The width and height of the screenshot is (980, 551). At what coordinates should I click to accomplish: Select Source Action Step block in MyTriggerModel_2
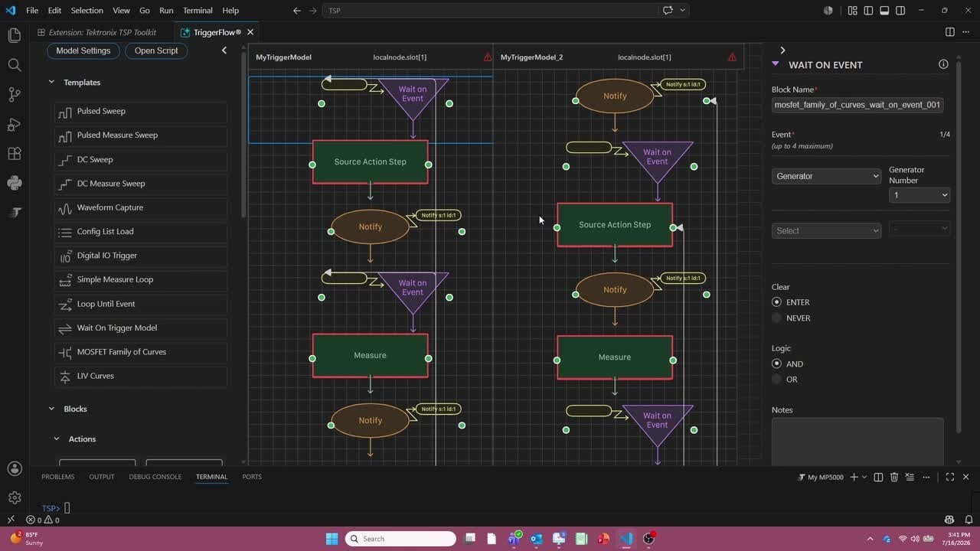click(615, 225)
